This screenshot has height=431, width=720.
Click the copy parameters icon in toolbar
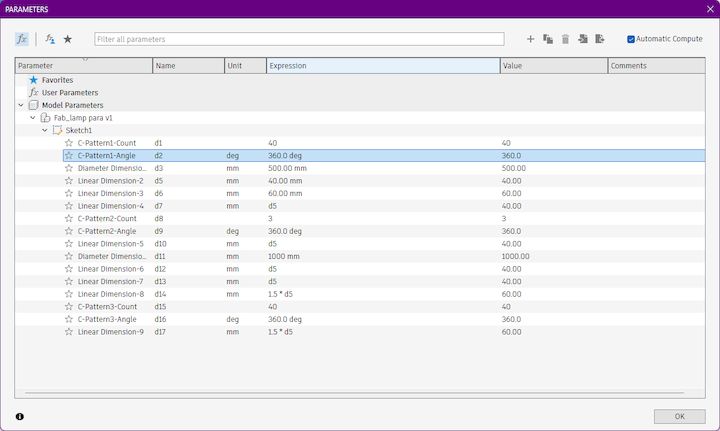pos(548,39)
